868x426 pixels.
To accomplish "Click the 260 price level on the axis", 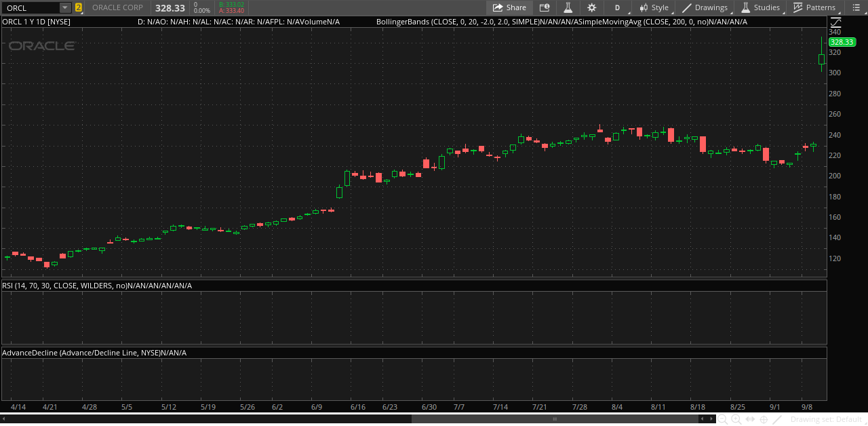I will coord(834,114).
